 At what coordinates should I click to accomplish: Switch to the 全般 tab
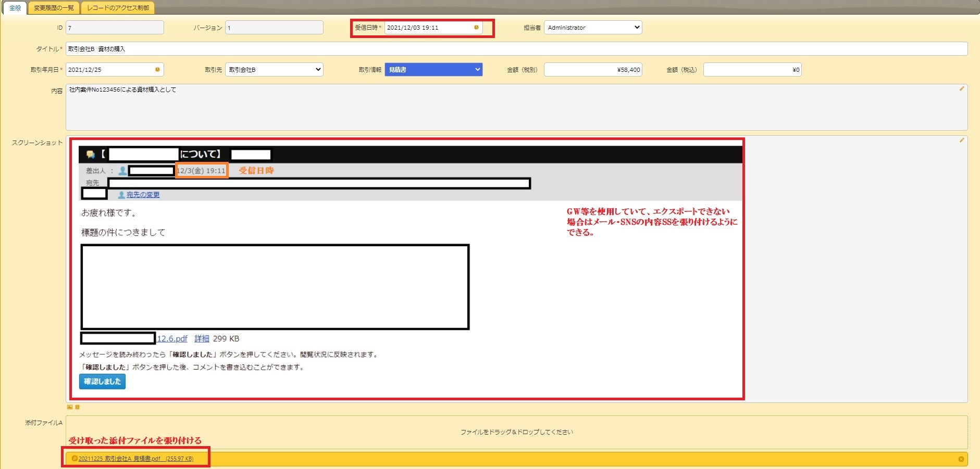coord(16,8)
